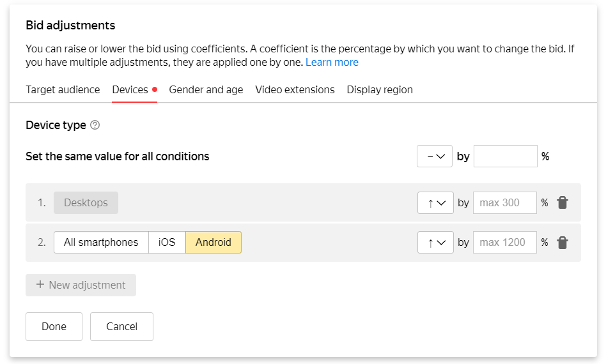Focus the Desktops percentage field (max 300)
Screen dimensions: 606x364
pos(504,203)
